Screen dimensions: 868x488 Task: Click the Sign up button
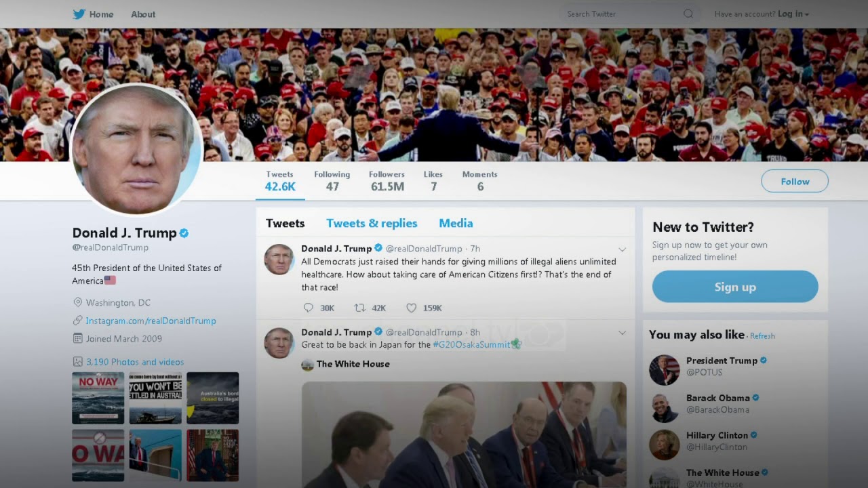[735, 287]
